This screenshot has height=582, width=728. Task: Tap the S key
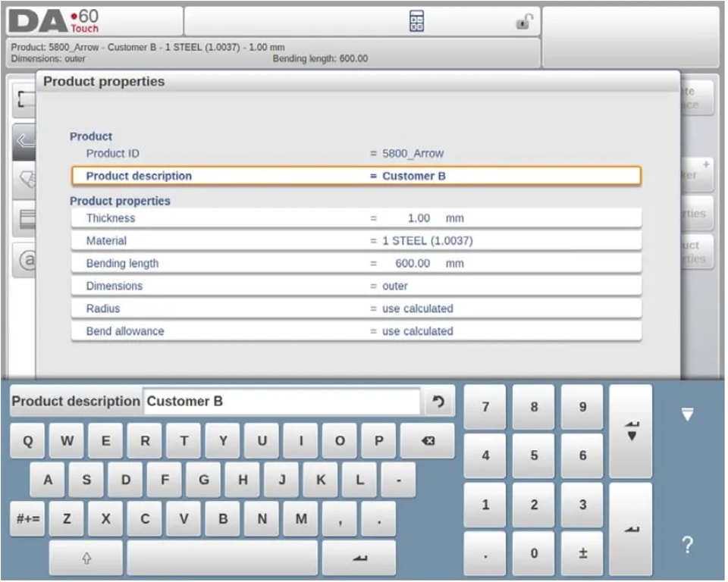[x=86, y=480]
